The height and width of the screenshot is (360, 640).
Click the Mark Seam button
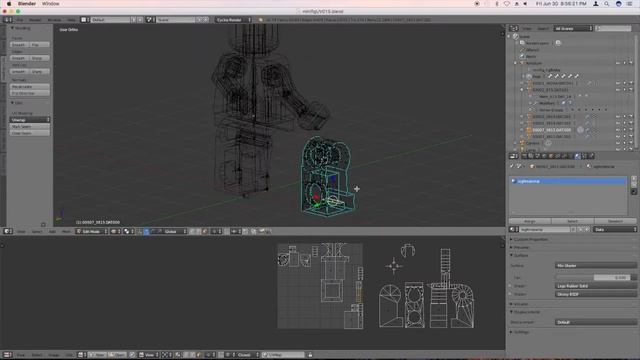click(x=30, y=127)
